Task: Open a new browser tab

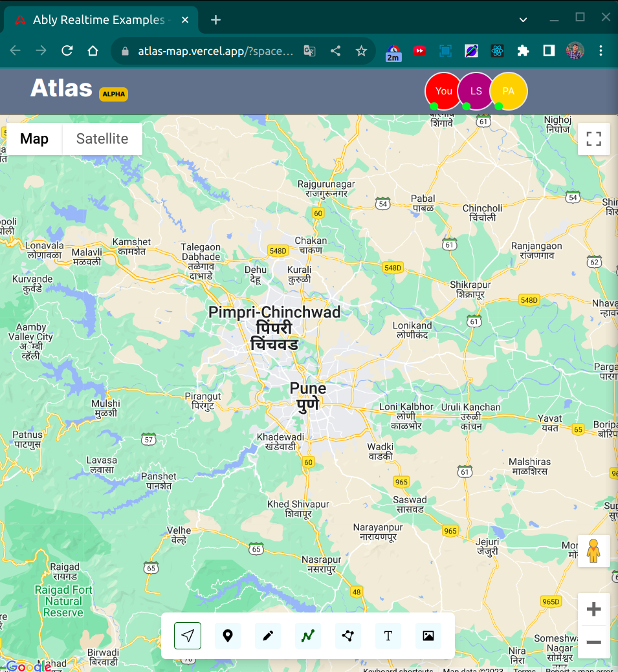Action: pyautogui.click(x=215, y=19)
